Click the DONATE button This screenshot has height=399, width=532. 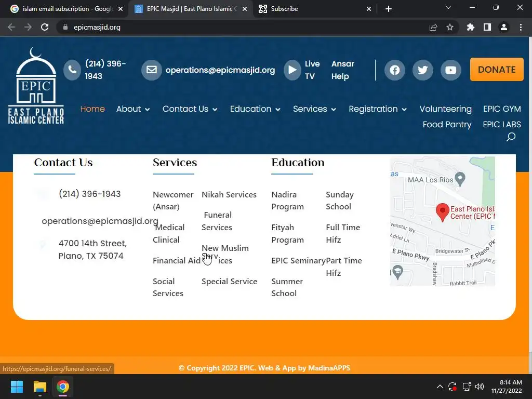pyautogui.click(x=497, y=69)
